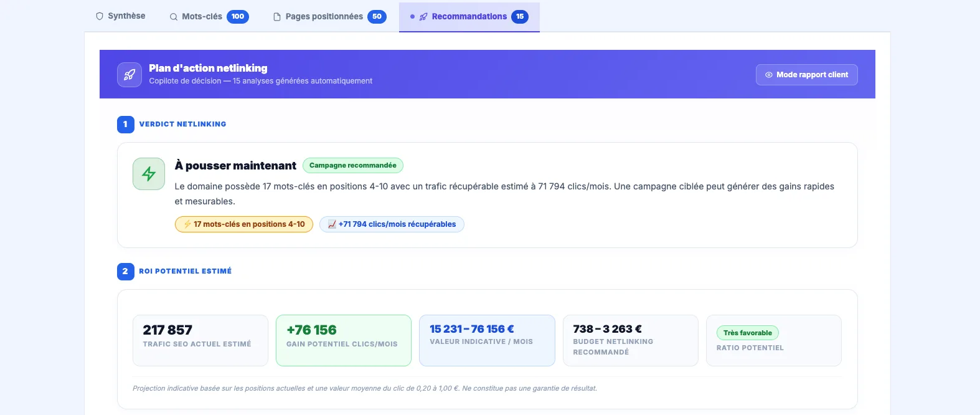Click the VERDICT NETLINKING heading

182,124
